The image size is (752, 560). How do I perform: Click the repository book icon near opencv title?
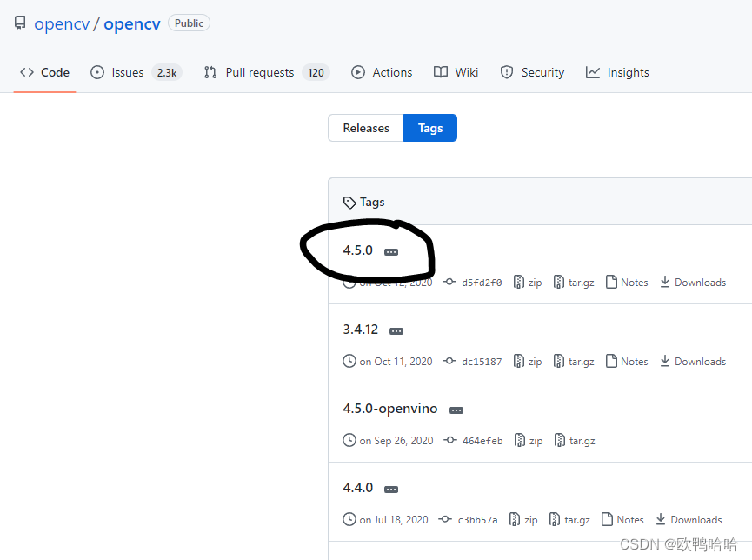19,23
